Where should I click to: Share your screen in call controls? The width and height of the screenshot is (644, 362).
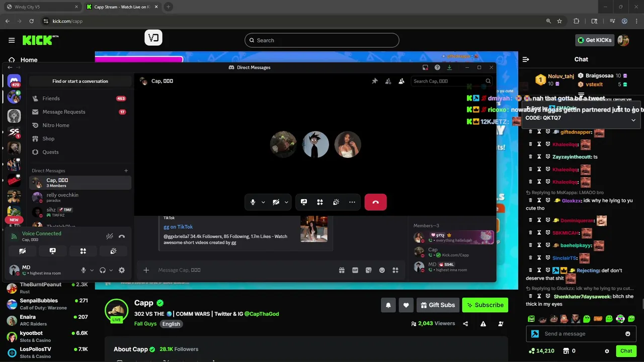(x=304, y=202)
